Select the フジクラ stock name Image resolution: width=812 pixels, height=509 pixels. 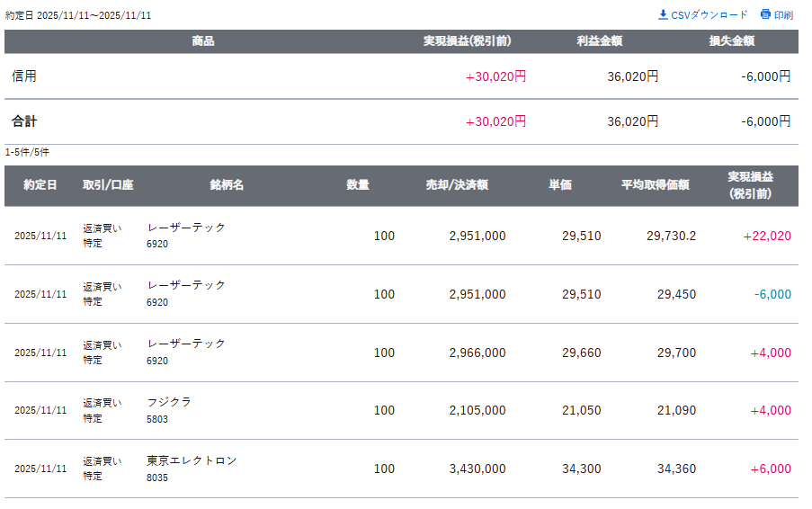169,402
